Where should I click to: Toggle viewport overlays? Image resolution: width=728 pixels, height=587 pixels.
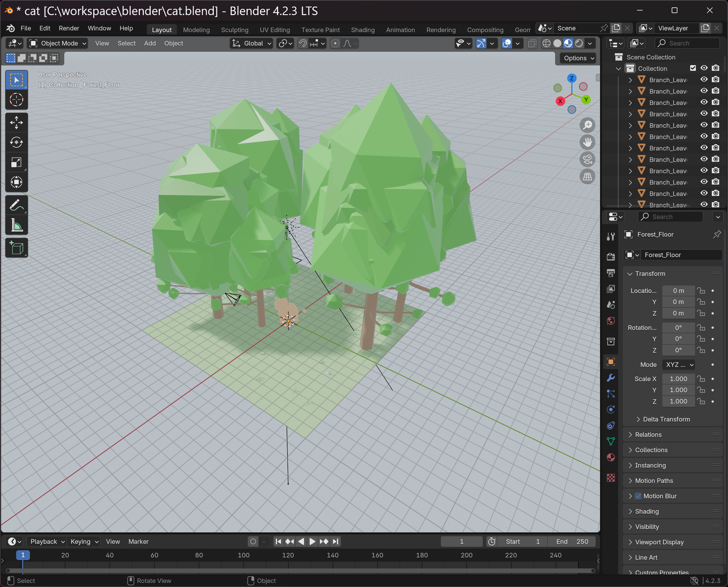pyautogui.click(x=506, y=43)
